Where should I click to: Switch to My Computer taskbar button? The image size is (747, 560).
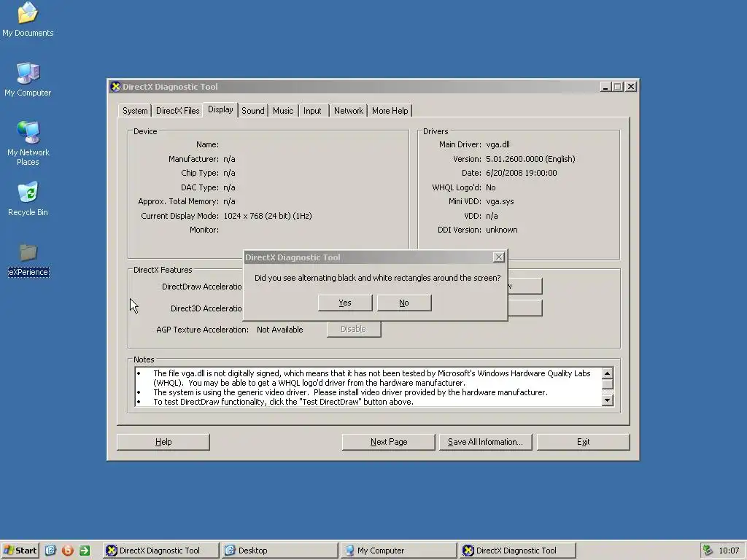[x=399, y=551]
